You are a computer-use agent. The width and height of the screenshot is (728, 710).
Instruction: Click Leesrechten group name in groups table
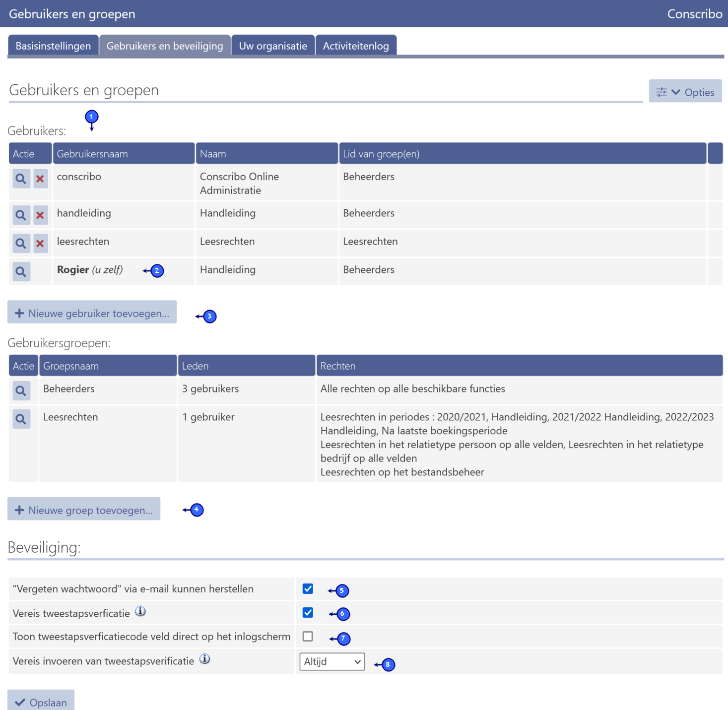coord(70,417)
